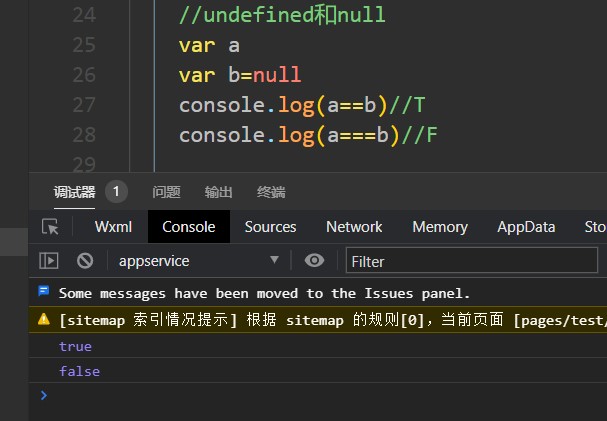Click the console prompt arrow
This screenshot has height=421, width=607.
(x=44, y=395)
